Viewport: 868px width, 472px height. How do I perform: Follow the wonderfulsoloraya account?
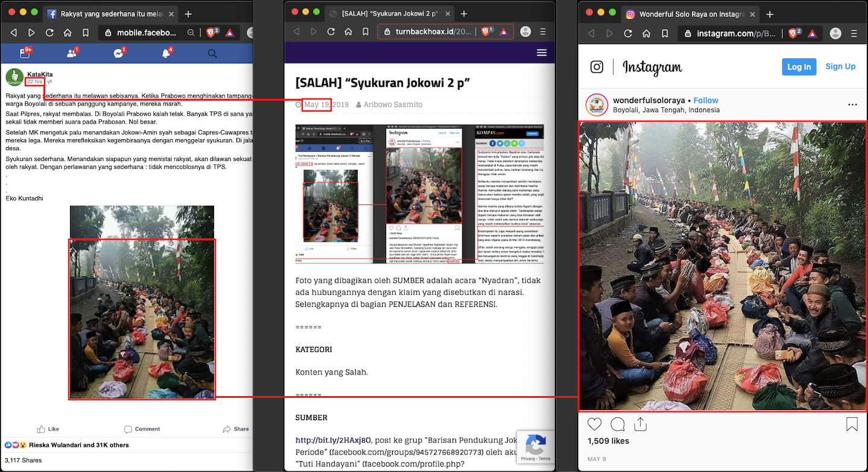[x=706, y=100]
